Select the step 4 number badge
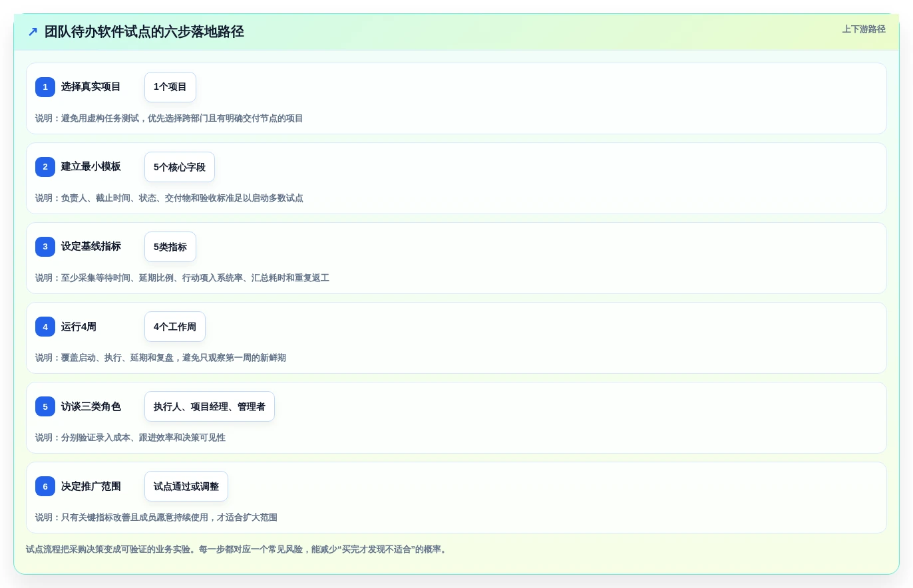This screenshot has width=913, height=588. (45, 327)
